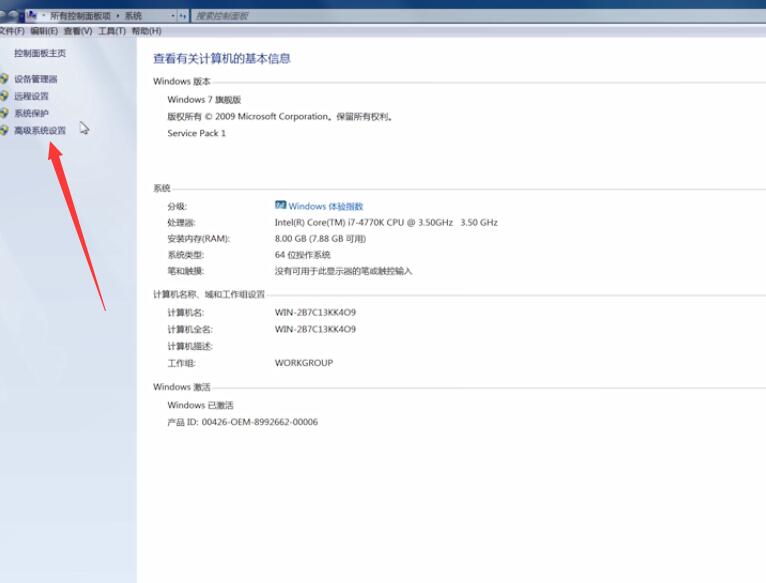Screen dimensions: 766x583
Task: Click the shield icon beside 设备管理器
Action: [4, 79]
